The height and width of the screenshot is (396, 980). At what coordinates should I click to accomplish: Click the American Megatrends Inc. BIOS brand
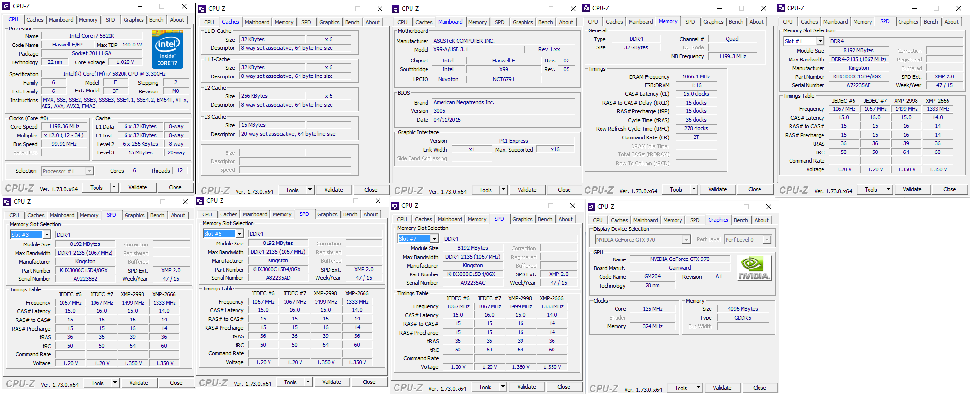(x=504, y=102)
